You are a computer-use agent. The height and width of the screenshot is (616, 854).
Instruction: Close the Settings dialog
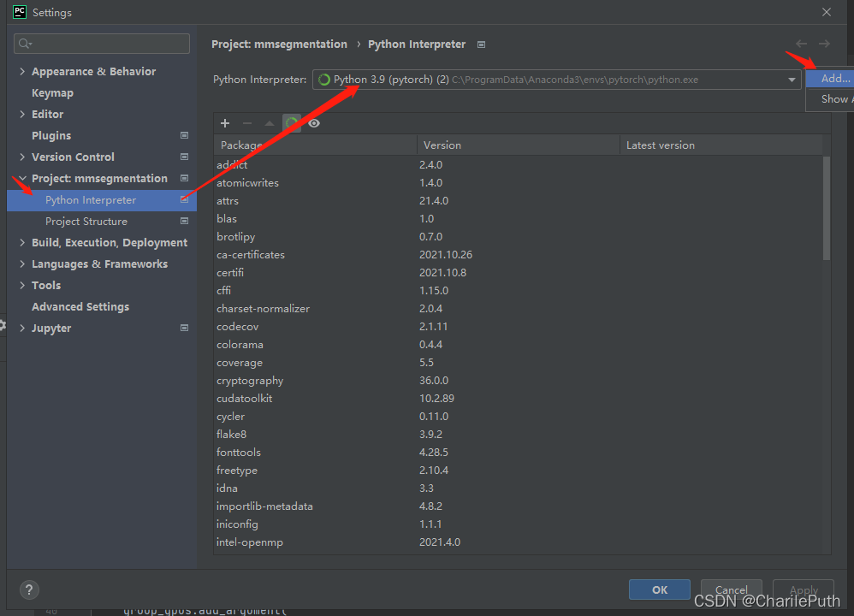[x=827, y=12]
